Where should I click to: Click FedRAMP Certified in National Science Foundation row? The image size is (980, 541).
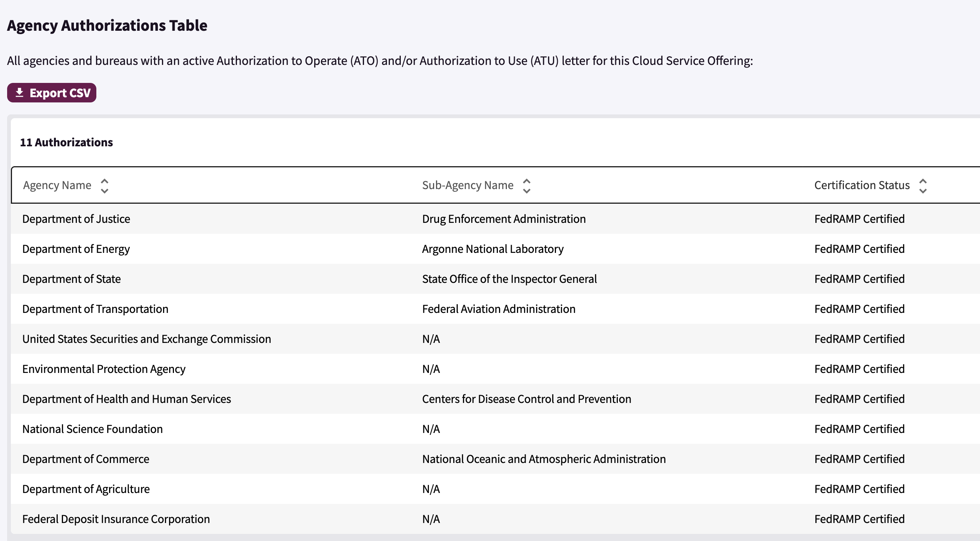859,429
